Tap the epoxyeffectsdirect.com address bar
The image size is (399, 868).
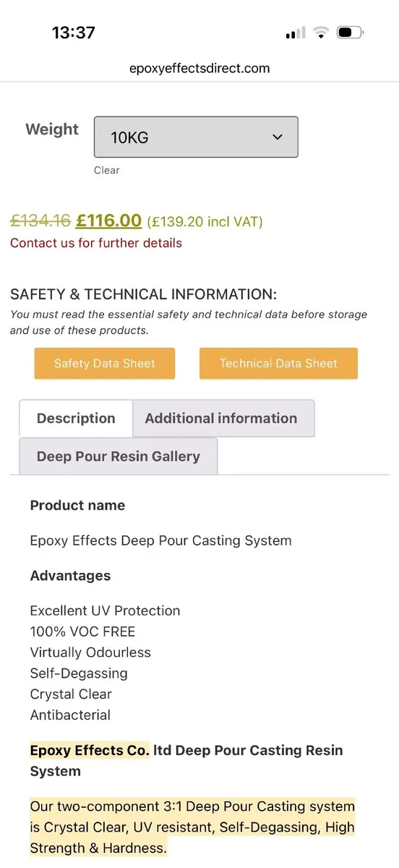199,69
